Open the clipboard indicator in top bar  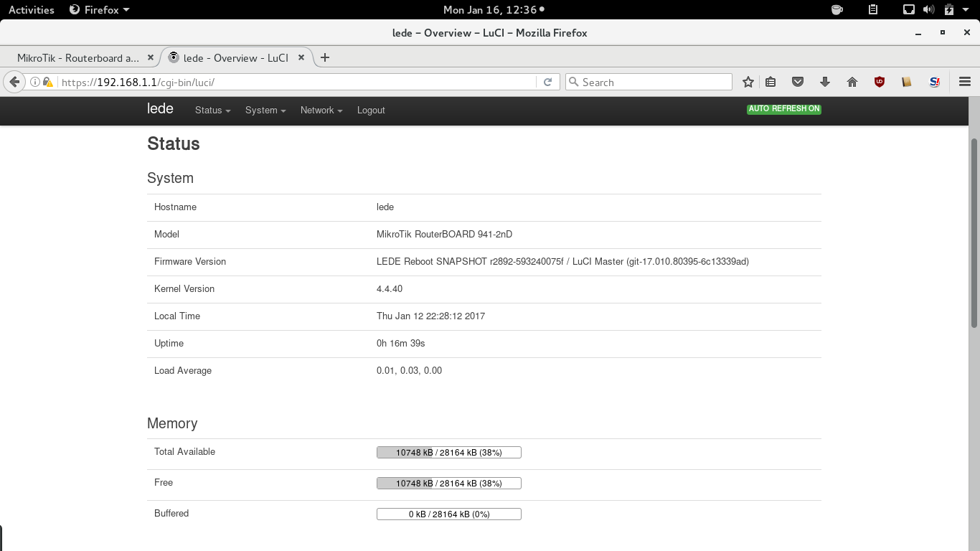(873, 10)
